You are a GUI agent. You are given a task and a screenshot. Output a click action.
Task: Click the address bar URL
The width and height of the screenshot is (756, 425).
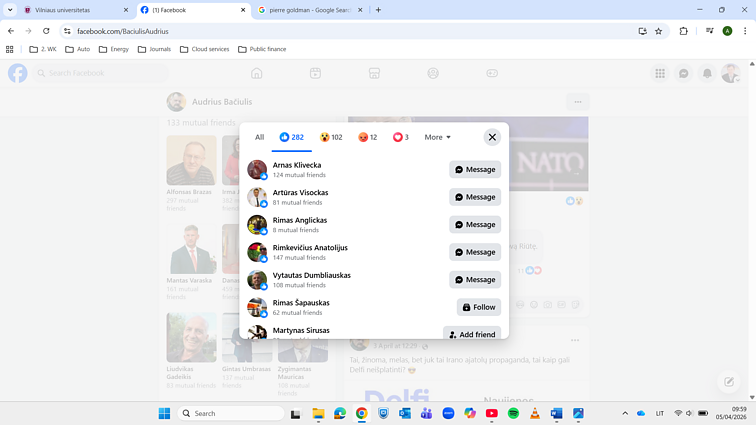pos(123,31)
